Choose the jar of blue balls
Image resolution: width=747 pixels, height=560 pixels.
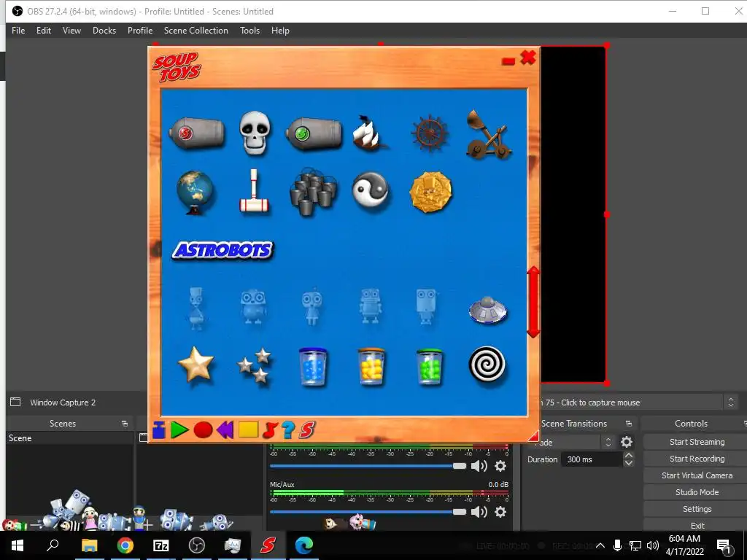(312, 367)
